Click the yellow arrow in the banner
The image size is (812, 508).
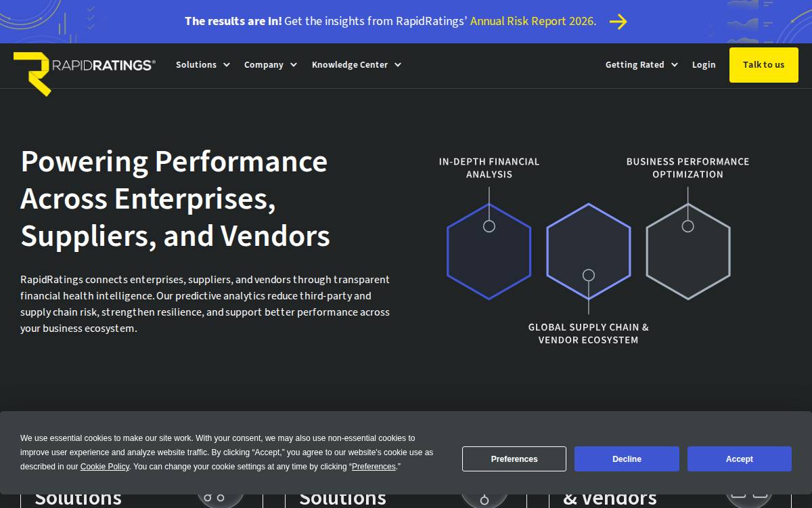pyautogui.click(x=618, y=22)
